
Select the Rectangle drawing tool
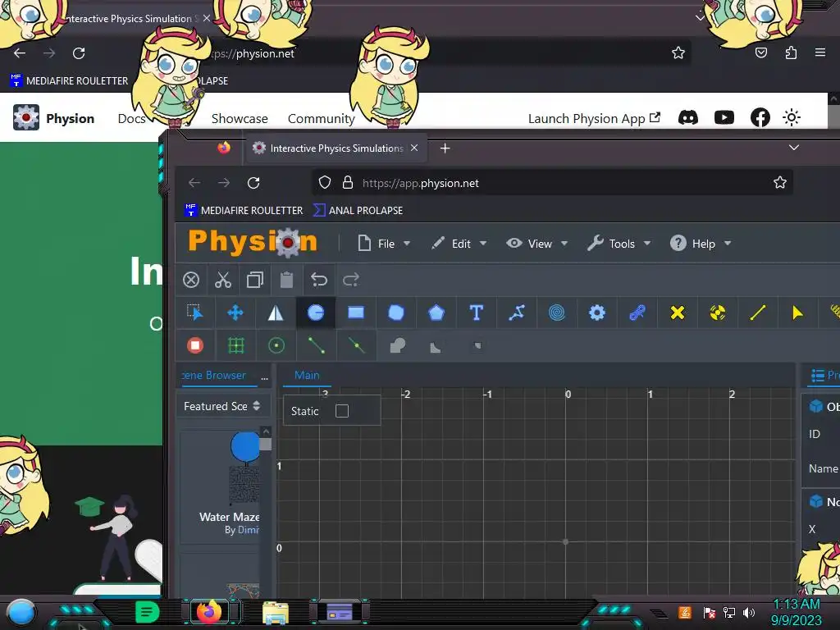pos(356,313)
